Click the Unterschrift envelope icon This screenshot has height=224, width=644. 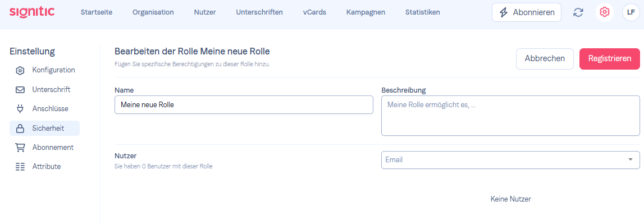(20, 90)
